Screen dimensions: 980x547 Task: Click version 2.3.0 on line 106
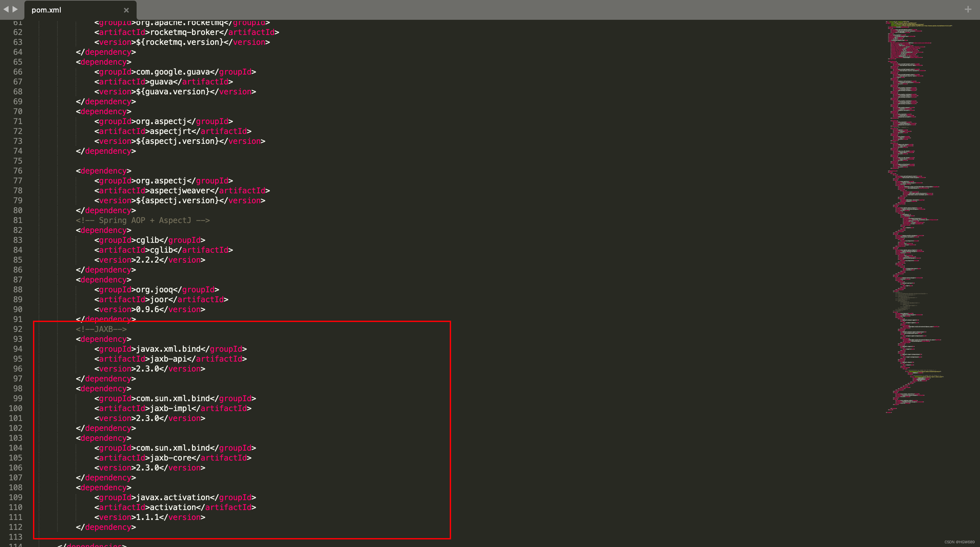point(147,467)
